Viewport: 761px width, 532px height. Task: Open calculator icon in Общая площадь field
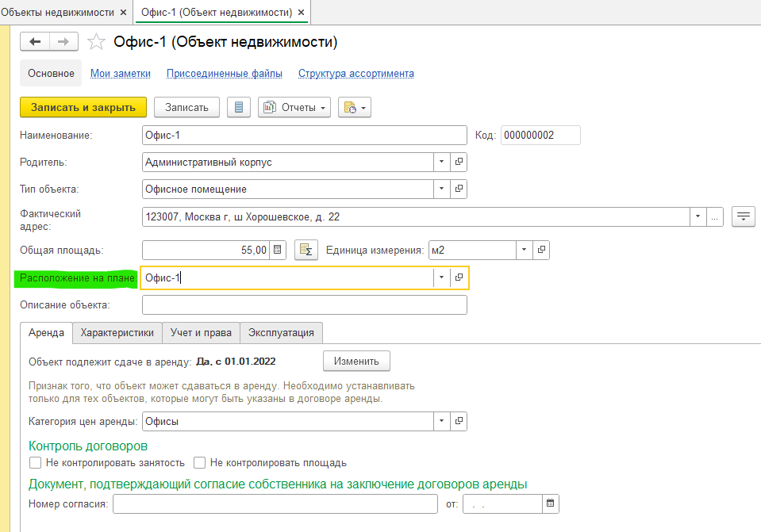pyautogui.click(x=278, y=250)
